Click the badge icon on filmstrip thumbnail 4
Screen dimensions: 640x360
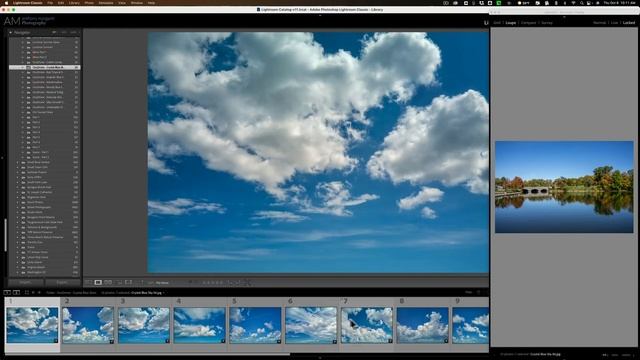pos(223,341)
